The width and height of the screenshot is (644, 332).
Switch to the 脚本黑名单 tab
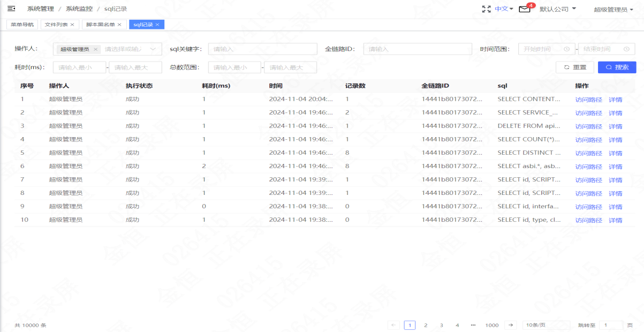click(101, 25)
